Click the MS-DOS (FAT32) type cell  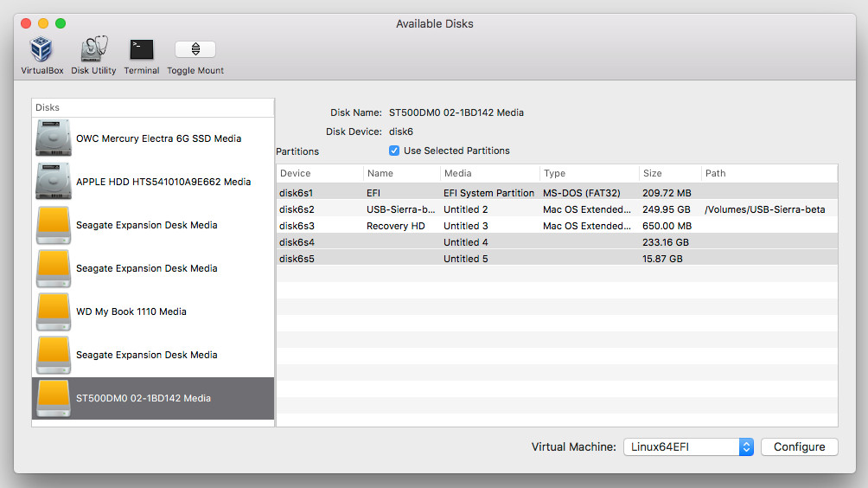click(582, 193)
